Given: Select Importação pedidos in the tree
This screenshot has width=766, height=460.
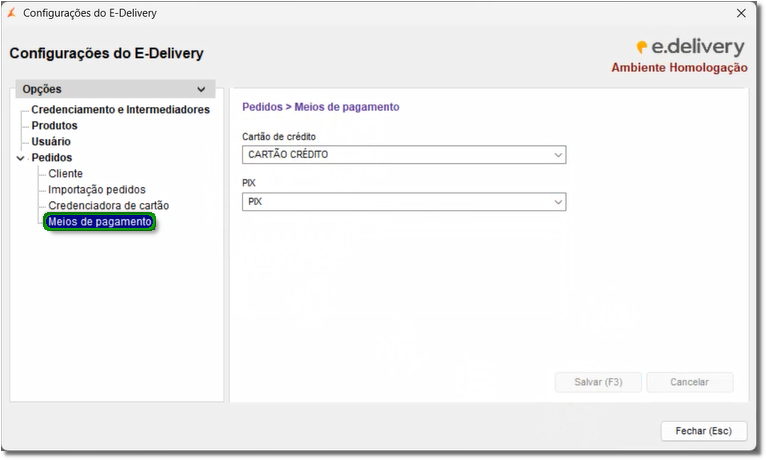Looking at the screenshot, I should coord(97,190).
